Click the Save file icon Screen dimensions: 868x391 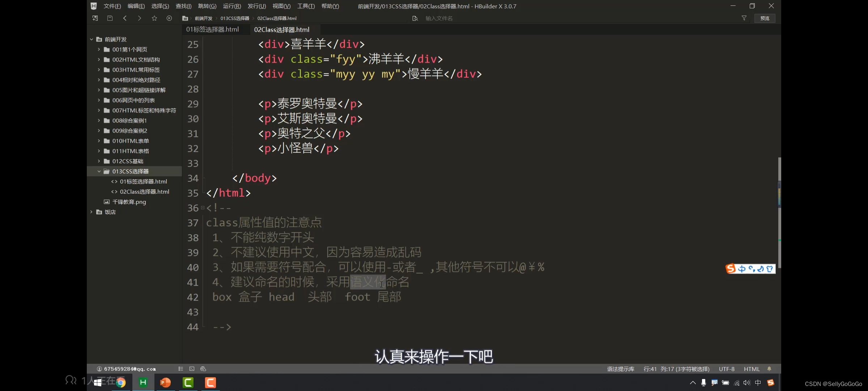110,18
